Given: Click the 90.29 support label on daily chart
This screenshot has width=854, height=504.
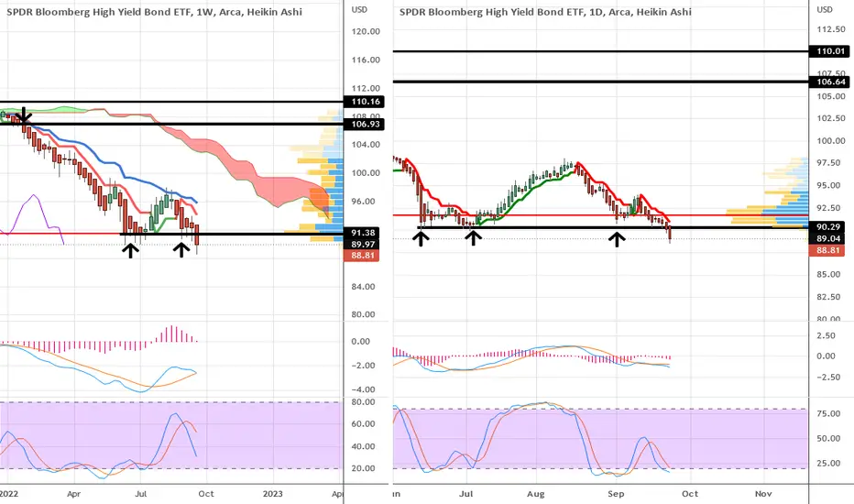Looking at the screenshot, I should point(827,226).
